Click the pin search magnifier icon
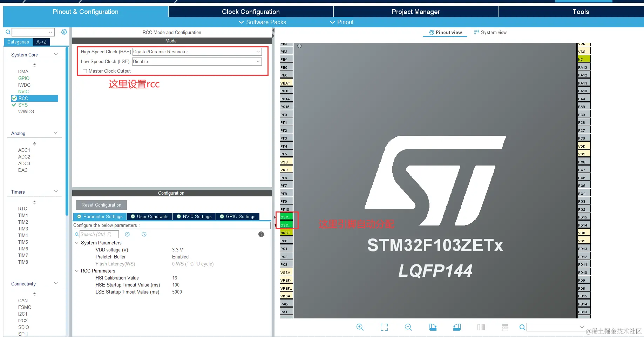This screenshot has width=644, height=337. click(x=522, y=327)
